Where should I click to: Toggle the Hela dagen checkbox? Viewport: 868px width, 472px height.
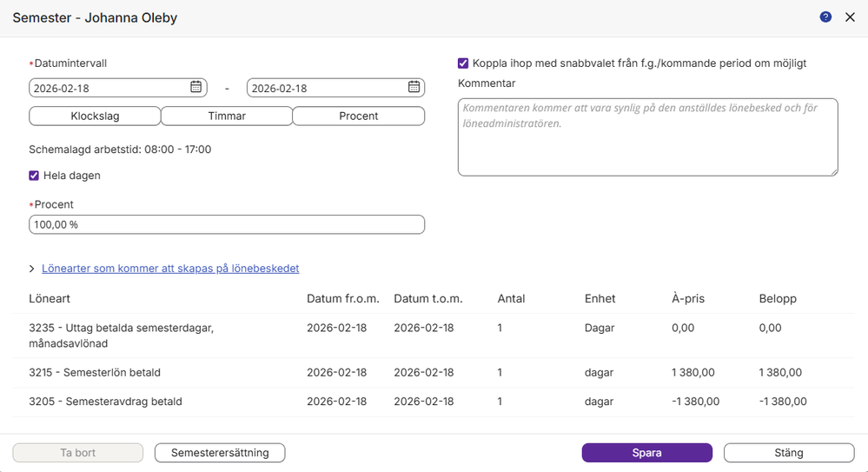tap(34, 176)
